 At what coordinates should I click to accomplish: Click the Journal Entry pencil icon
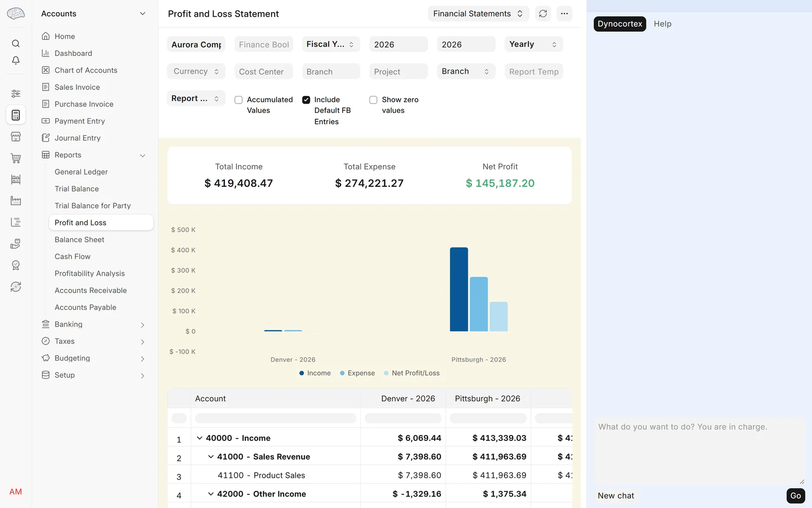(46, 138)
